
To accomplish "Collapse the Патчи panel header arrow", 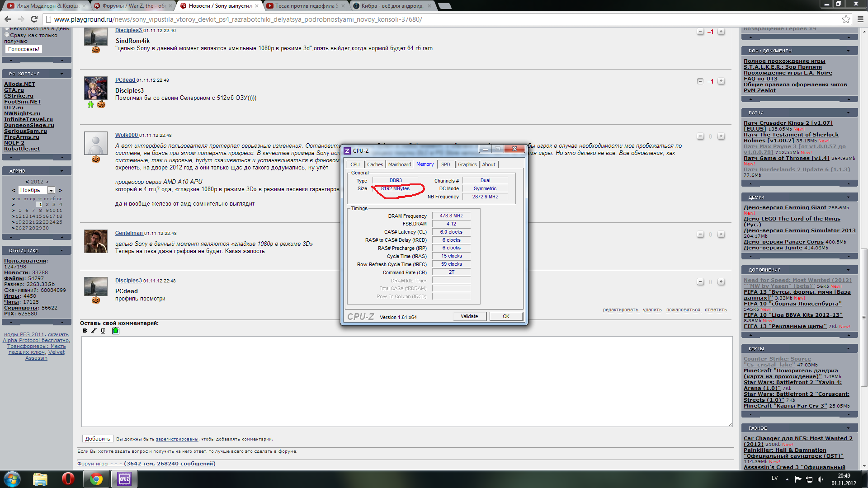I will (848, 113).
